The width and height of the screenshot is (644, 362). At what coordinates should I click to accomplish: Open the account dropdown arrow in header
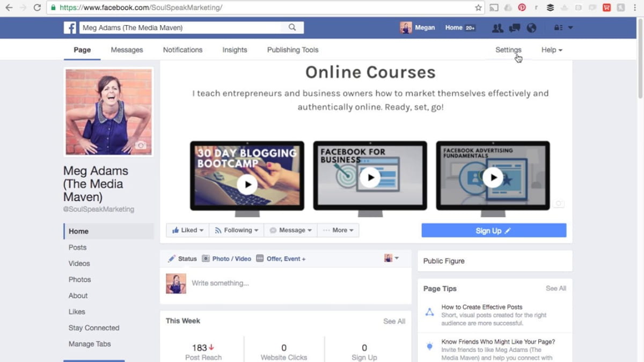pyautogui.click(x=570, y=28)
